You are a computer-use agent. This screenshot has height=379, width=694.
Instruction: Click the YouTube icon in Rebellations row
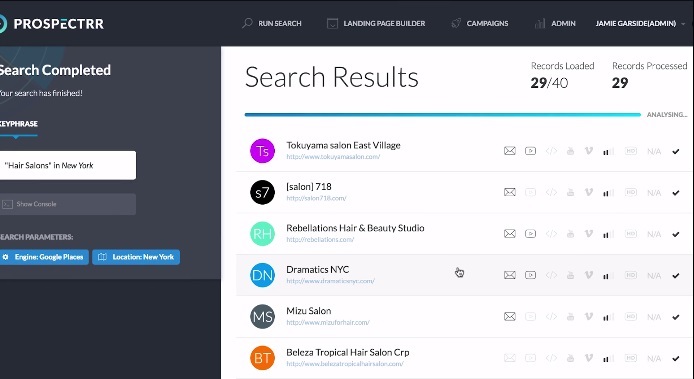click(x=571, y=234)
